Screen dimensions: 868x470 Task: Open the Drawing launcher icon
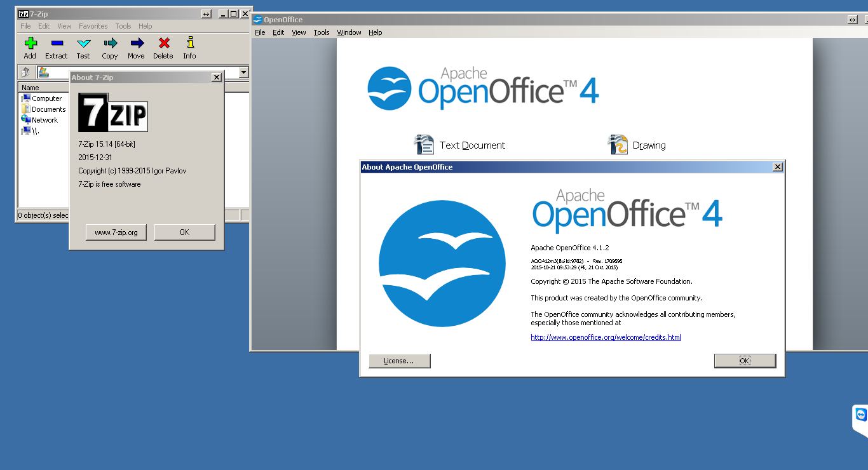click(618, 145)
